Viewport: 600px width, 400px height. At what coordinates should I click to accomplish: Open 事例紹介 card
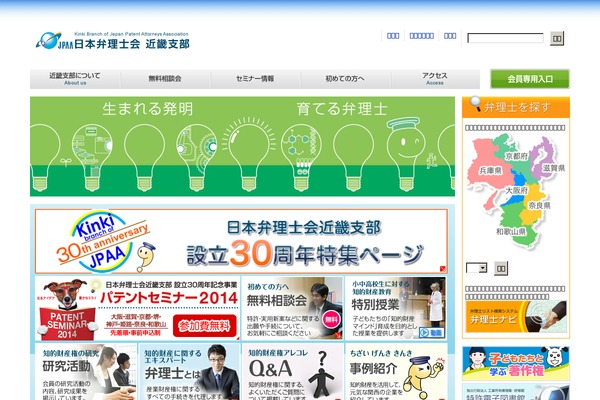[x=396, y=372]
